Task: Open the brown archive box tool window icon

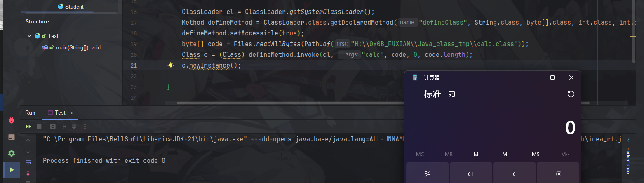Action: pos(12,137)
